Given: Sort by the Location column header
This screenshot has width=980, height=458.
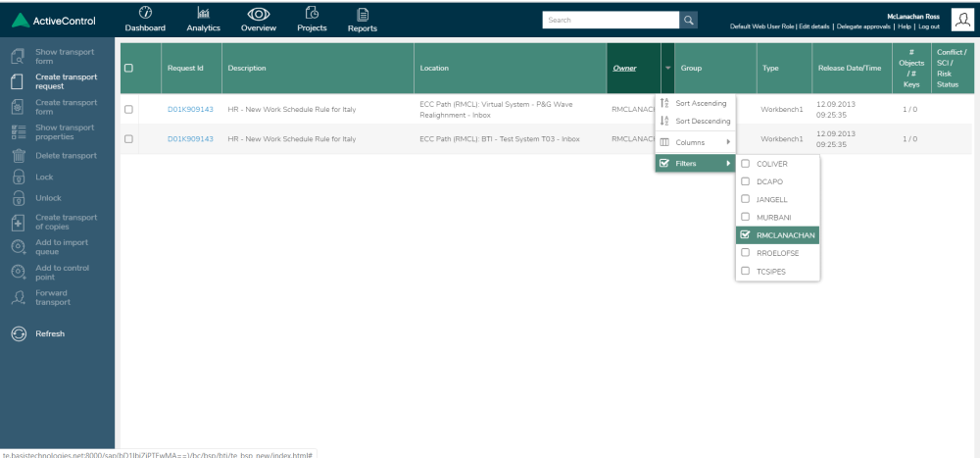Looking at the screenshot, I should (510, 69).
